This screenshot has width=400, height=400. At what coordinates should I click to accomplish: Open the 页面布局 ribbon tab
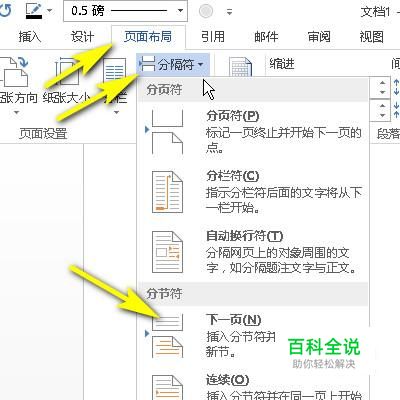148,37
